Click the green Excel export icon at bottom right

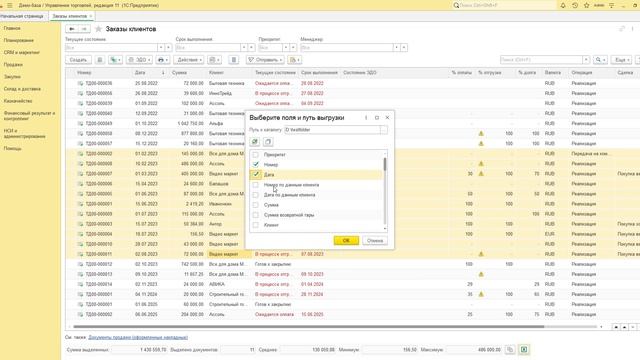click(x=524, y=349)
